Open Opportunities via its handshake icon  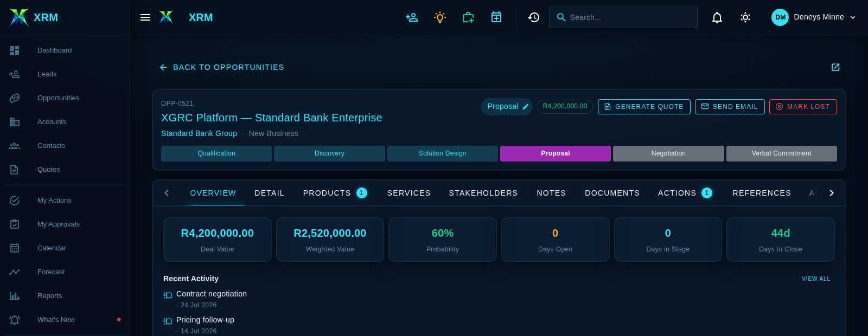coord(15,98)
